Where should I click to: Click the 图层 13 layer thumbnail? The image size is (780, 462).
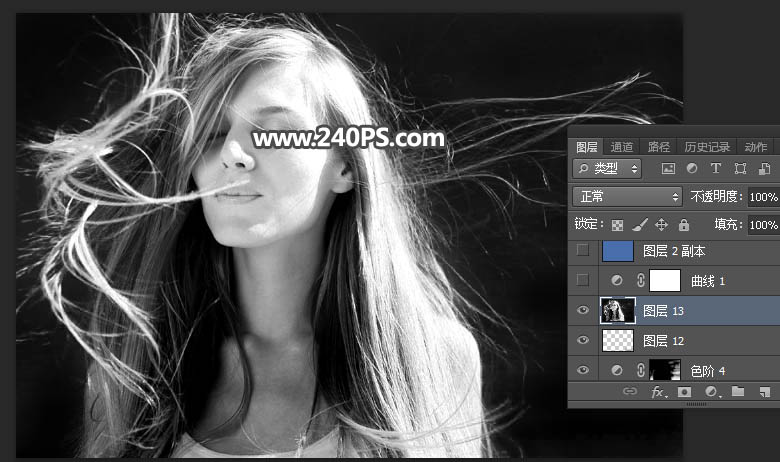point(618,310)
